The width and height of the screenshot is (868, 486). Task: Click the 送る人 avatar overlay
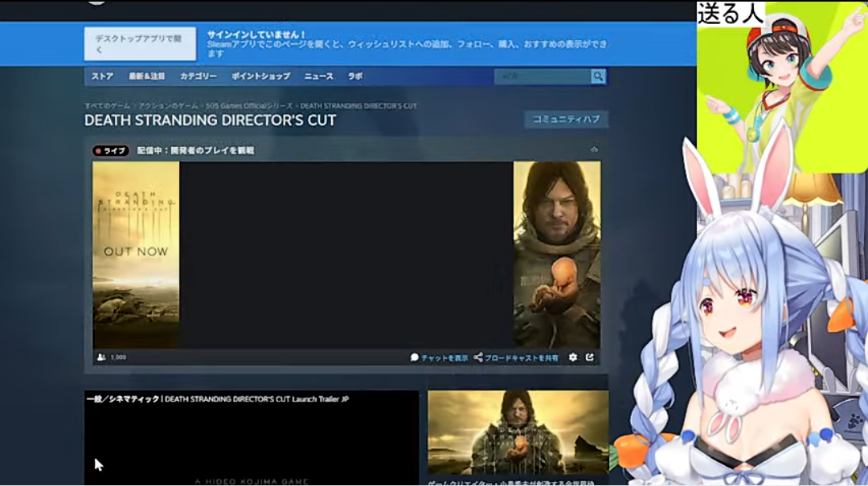pos(782,86)
